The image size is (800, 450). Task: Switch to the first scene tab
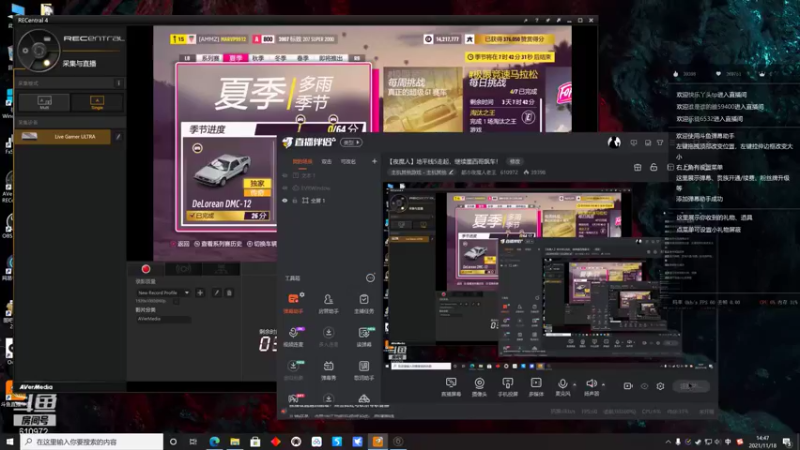(302, 161)
